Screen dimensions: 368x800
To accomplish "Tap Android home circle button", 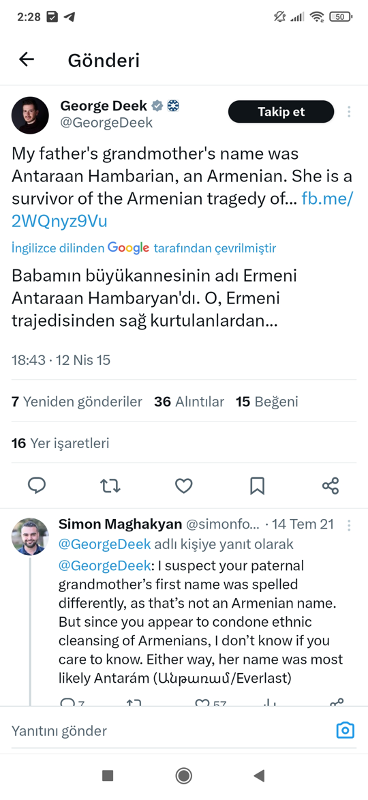I will 184,776.
